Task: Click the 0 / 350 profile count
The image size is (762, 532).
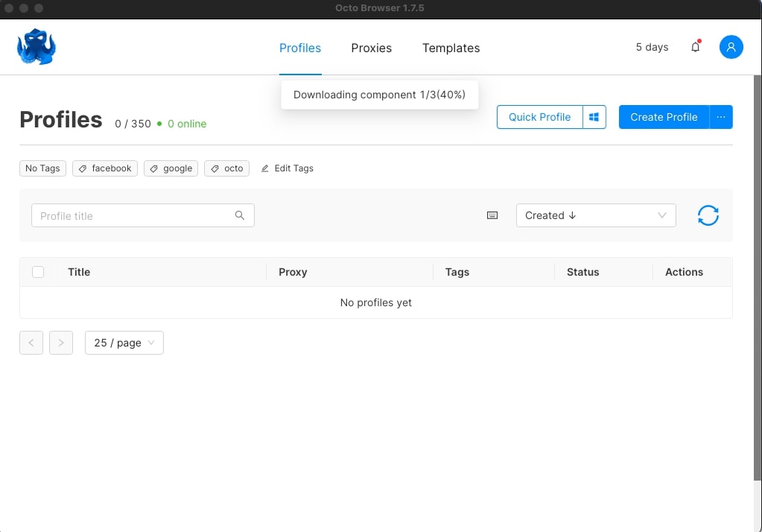Action: (133, 124)
